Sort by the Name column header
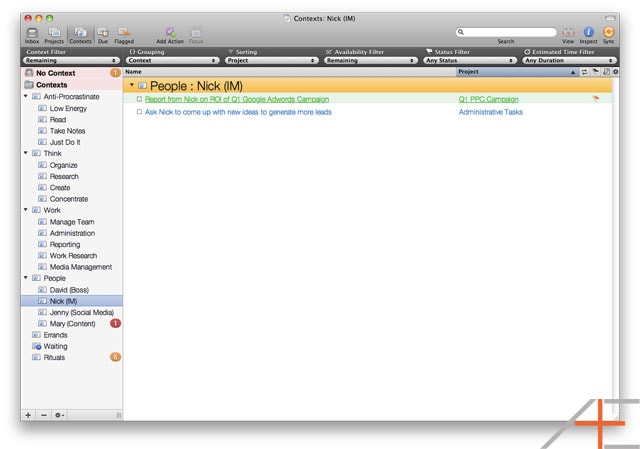The height and width of the screenshot is (449, 640). click(289, 72)
